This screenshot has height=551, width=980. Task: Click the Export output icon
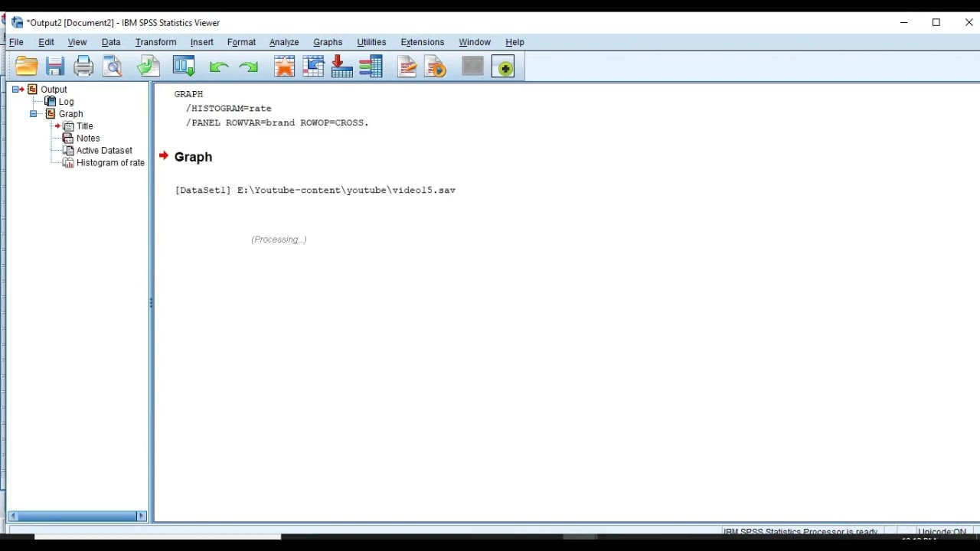(x=149, y=67)
